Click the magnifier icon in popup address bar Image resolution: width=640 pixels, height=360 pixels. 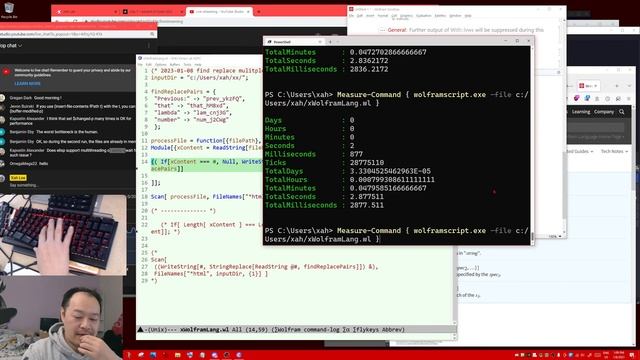(x=152, y=34)
